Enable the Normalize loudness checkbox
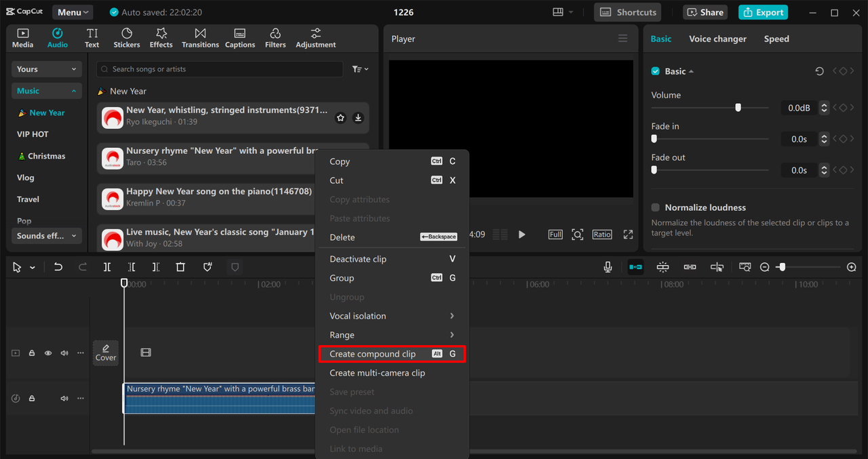This screenshot has width=868, height=459. tap(656, 207)
